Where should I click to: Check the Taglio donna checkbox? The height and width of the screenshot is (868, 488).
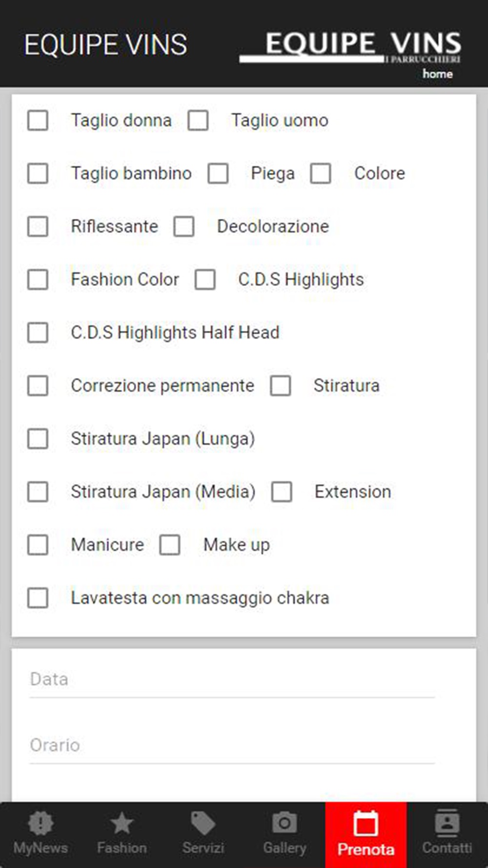coord(38,120)
